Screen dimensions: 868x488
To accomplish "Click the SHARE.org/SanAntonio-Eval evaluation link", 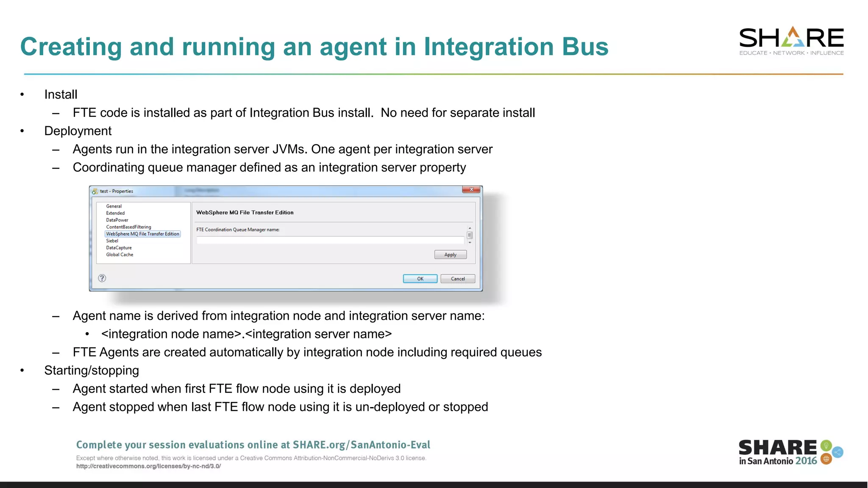I will pos(362,445).
